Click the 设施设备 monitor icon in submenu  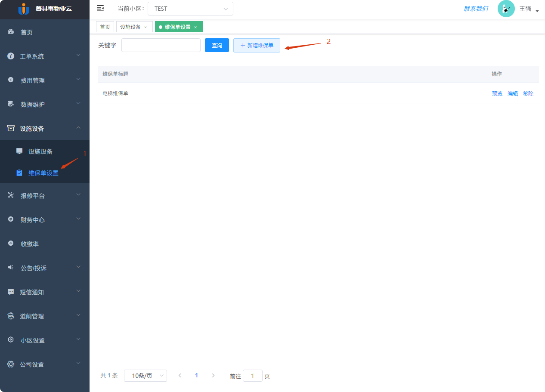[x=19, y=151]
